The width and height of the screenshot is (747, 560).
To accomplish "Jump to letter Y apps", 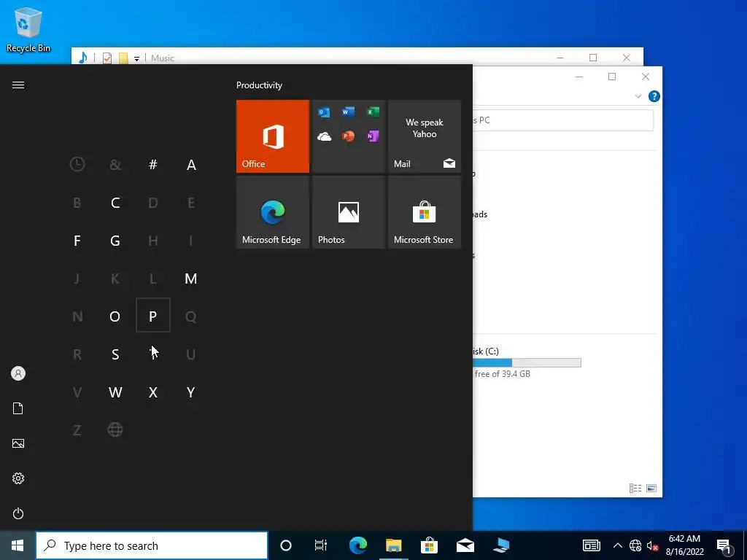I will 191,392.
